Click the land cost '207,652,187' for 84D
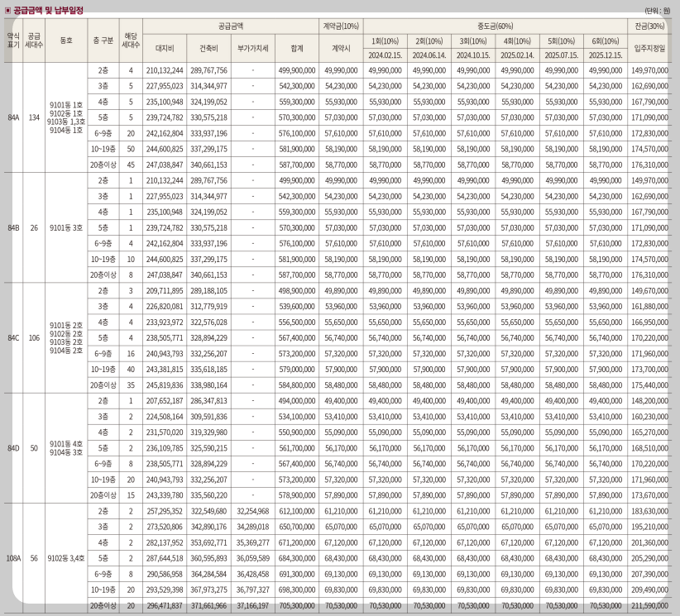680x616 pixels. point(165,400)
